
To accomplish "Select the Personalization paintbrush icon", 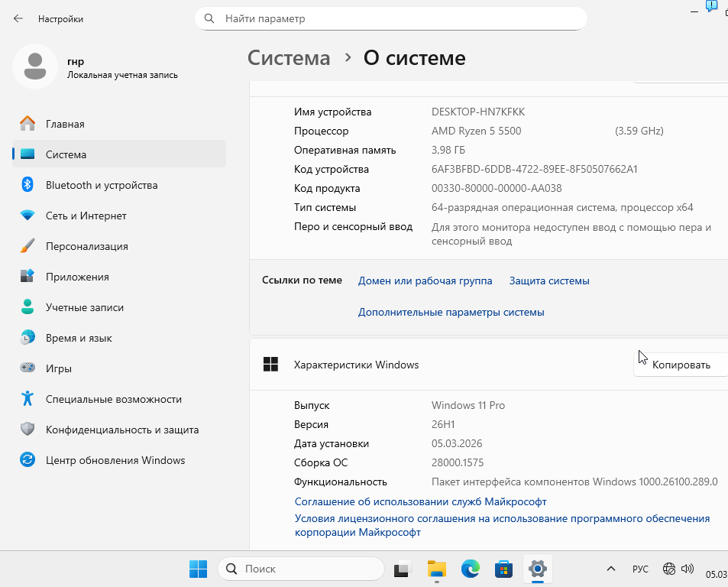I will pyautogui.click(x=28, y=246).
